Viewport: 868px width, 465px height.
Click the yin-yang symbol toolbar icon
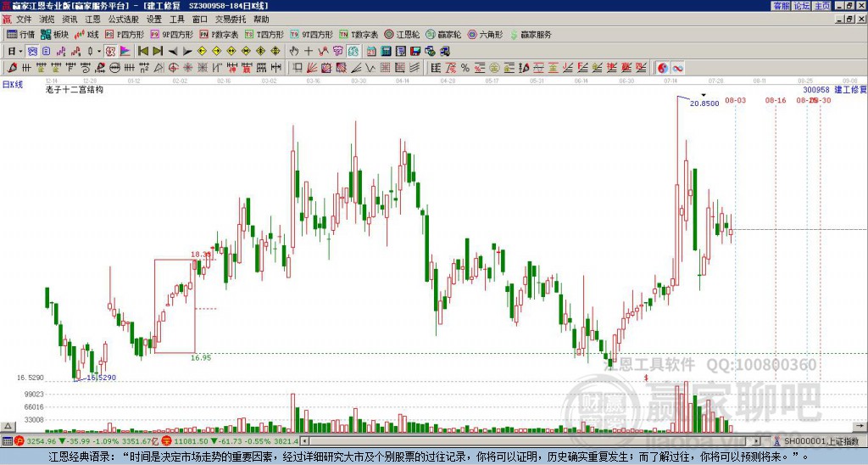[663, 68]
